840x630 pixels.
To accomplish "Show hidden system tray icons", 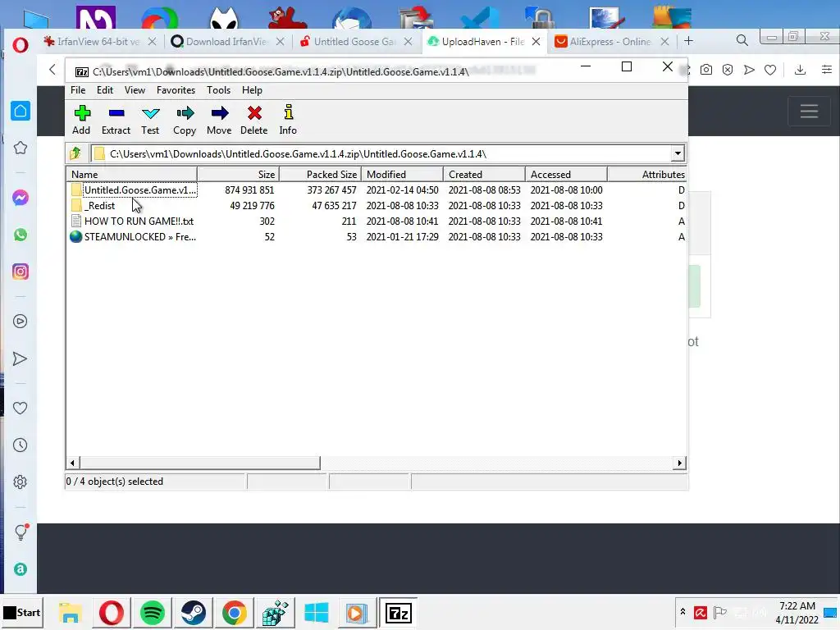I will pos(682,612).
